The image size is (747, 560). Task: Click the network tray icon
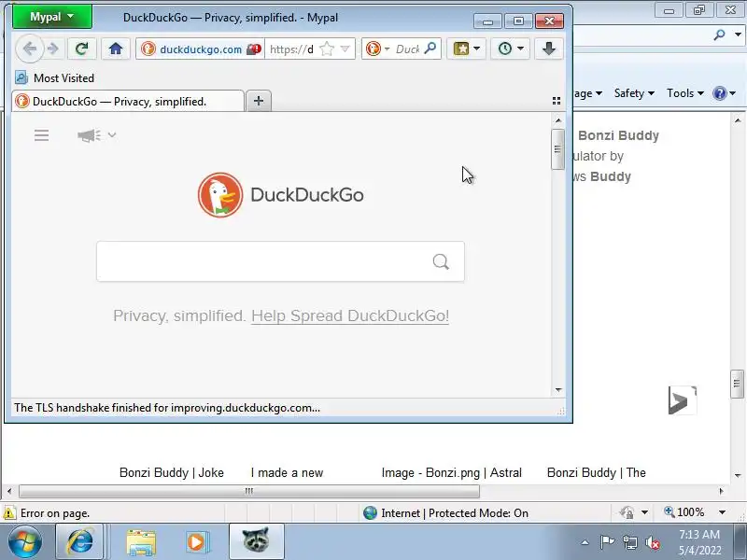pyautogui.click(x=629, y=542)
